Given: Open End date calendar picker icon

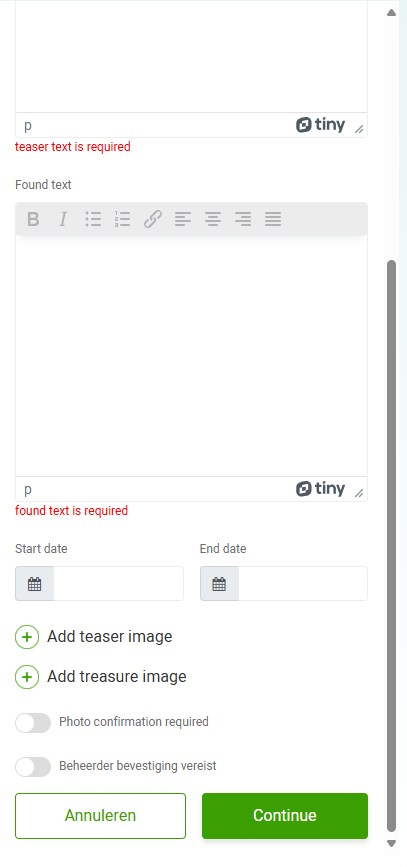Looking at the screenshot, I should pos(219,584).
